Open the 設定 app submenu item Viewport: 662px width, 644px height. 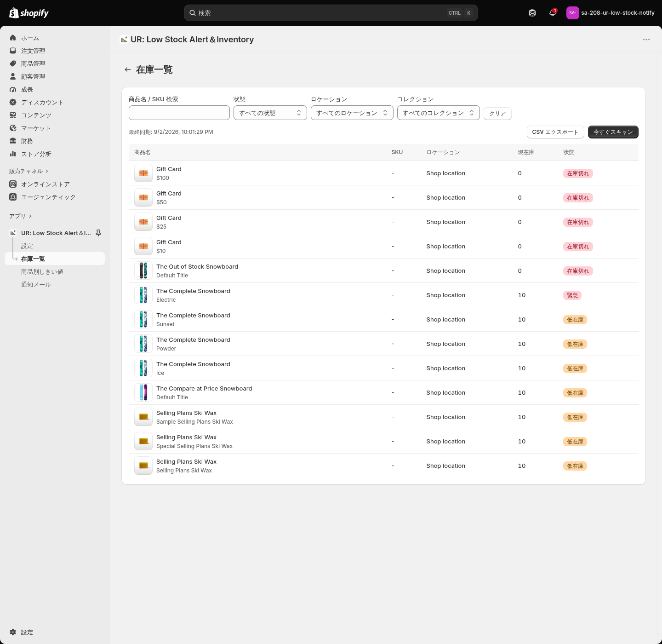pyautogui.click(x=27, y=246)
